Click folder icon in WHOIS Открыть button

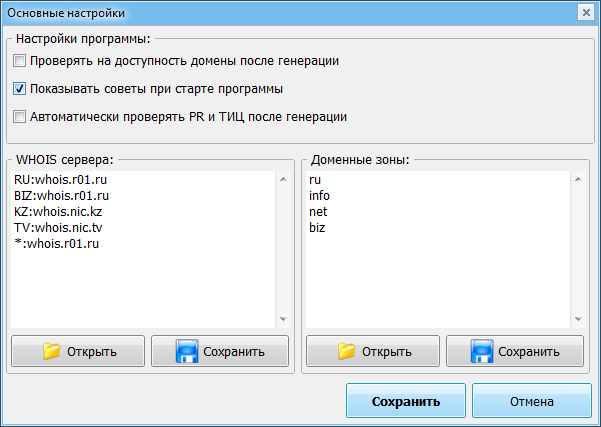pos(51,351)
